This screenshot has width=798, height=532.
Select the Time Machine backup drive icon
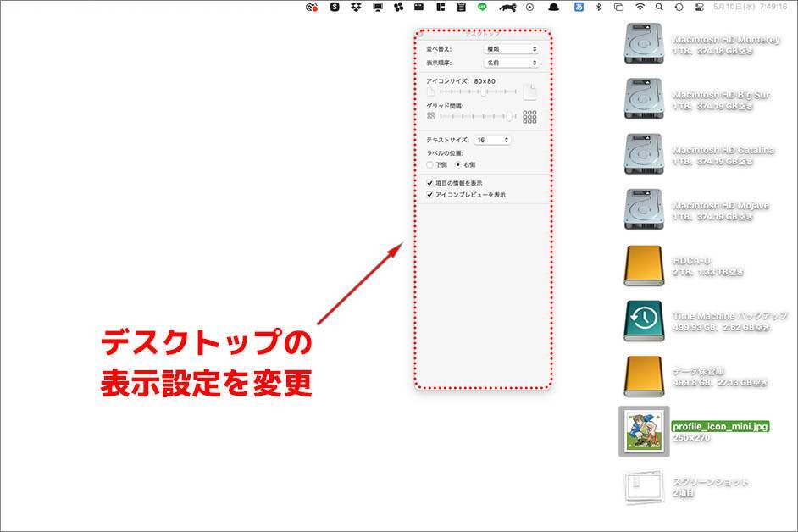pos(644,321)
